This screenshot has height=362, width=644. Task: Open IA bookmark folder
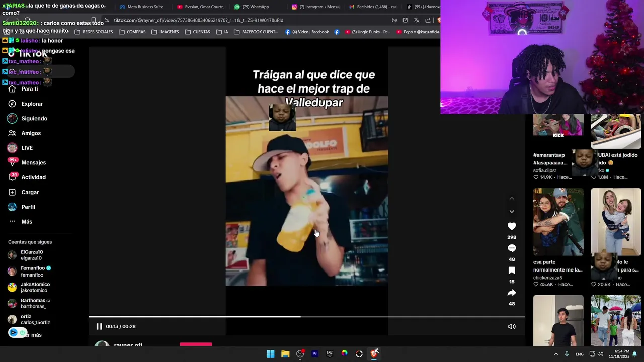(x=222, y=32)
